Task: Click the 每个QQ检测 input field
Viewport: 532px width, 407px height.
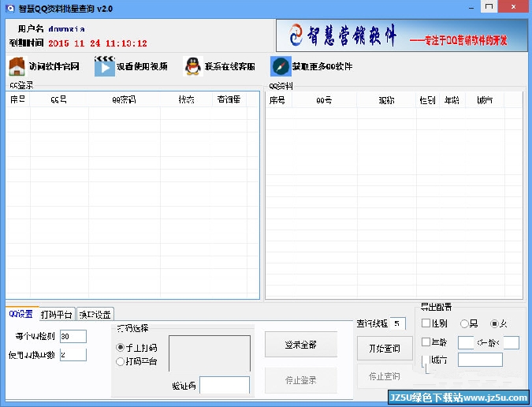Action: [x=73, y=336]
